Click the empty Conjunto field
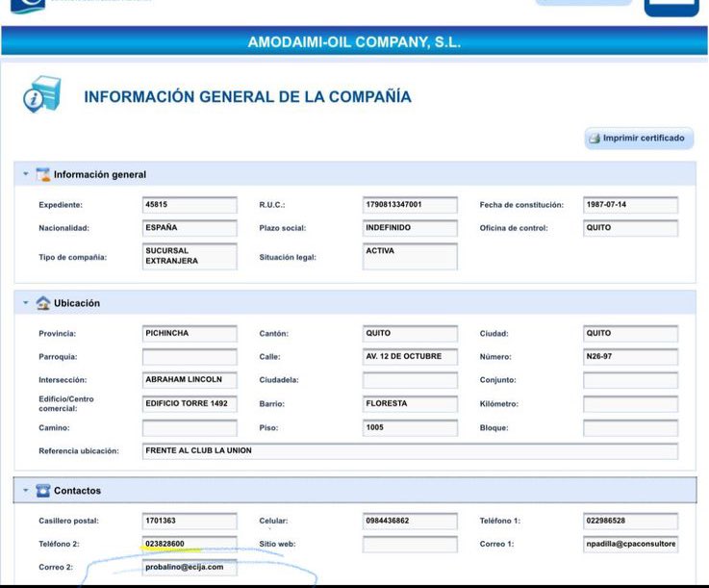Screen dimensions: 709x588 click(630, 380)
